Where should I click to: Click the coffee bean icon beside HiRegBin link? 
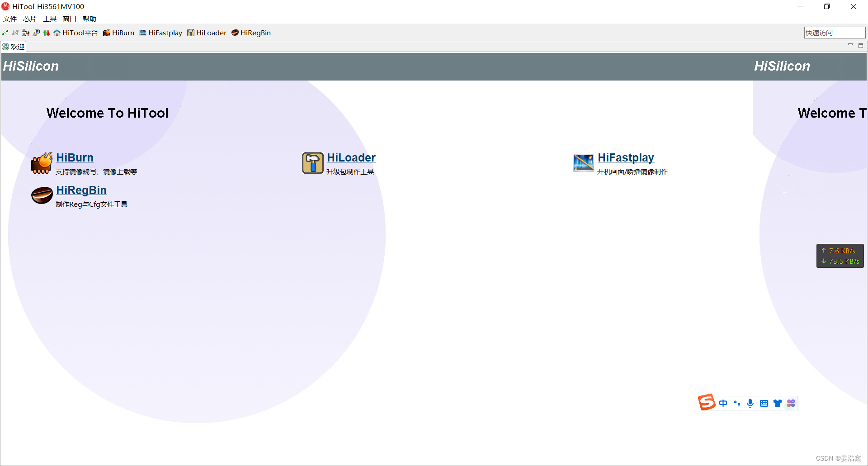click(42, 195)
